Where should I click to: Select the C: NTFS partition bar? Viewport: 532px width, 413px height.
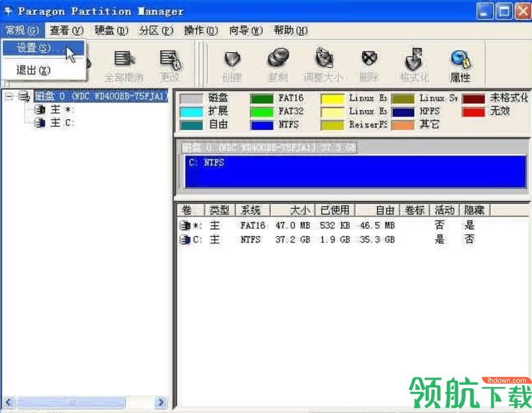[355, 172]
